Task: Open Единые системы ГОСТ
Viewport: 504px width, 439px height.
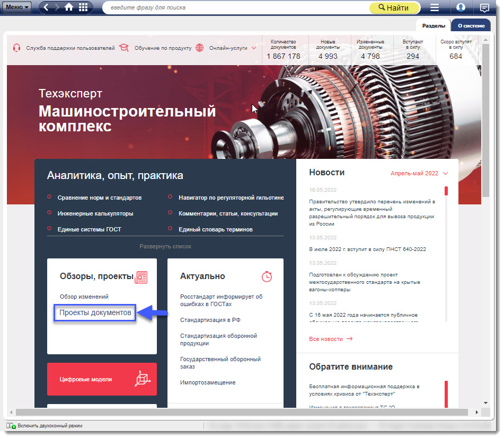Action: (x=90, y=229)
